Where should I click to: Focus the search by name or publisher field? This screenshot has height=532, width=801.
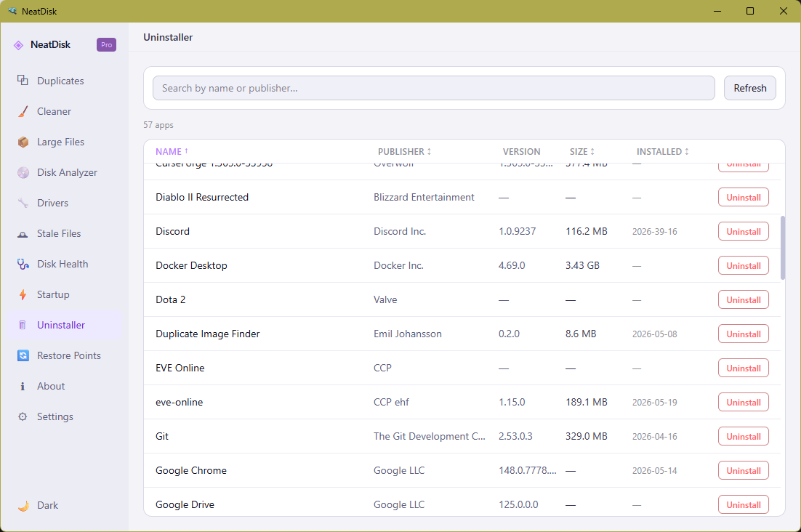434,89
